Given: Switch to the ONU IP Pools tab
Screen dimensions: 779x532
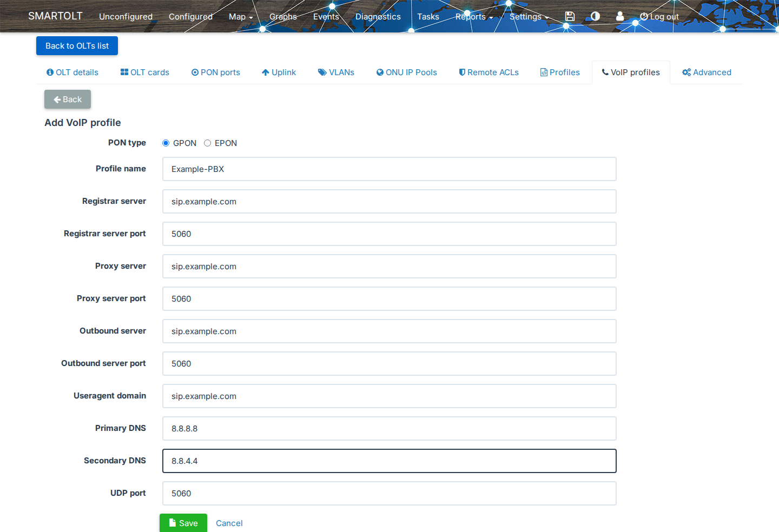Looking at the screenshot, I should pos(407,72).
